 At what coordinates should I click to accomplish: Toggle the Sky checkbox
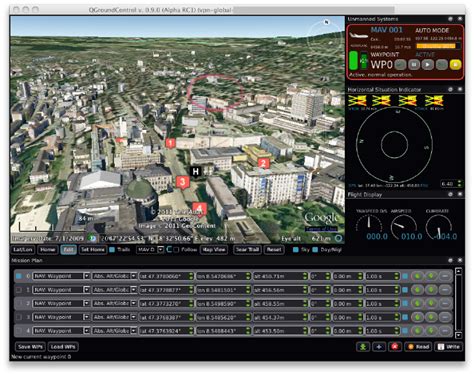pos(296,250)
